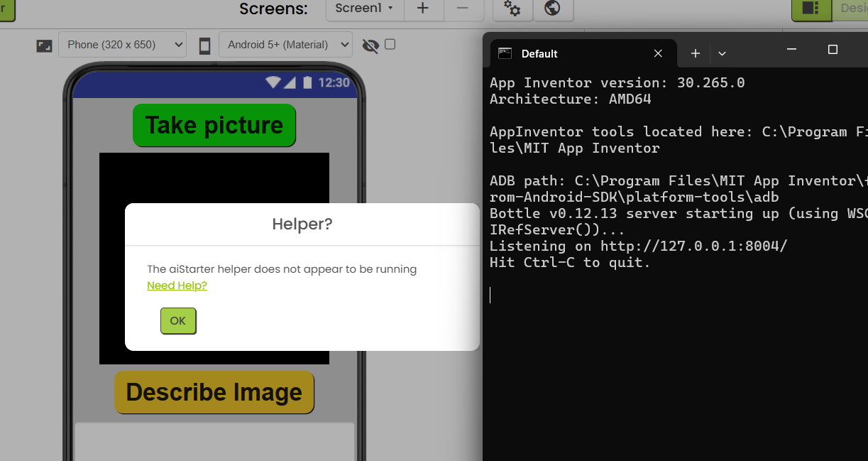
Task: Open Android 5+ (Material) theme dropdown
Action: tap(285, 45)
